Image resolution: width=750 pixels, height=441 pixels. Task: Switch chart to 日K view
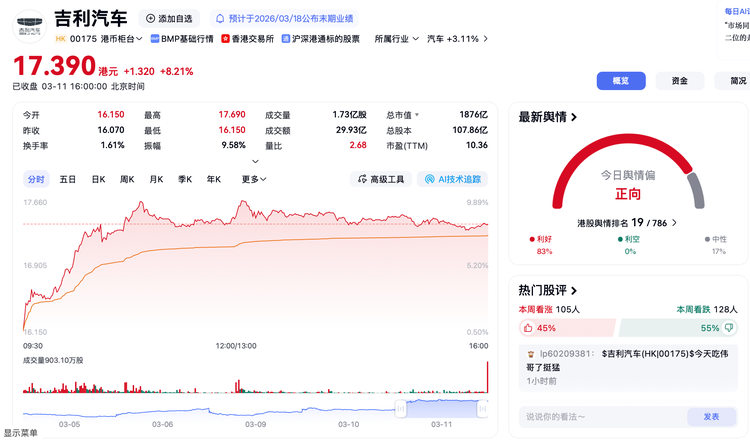(x=98, y=179)
